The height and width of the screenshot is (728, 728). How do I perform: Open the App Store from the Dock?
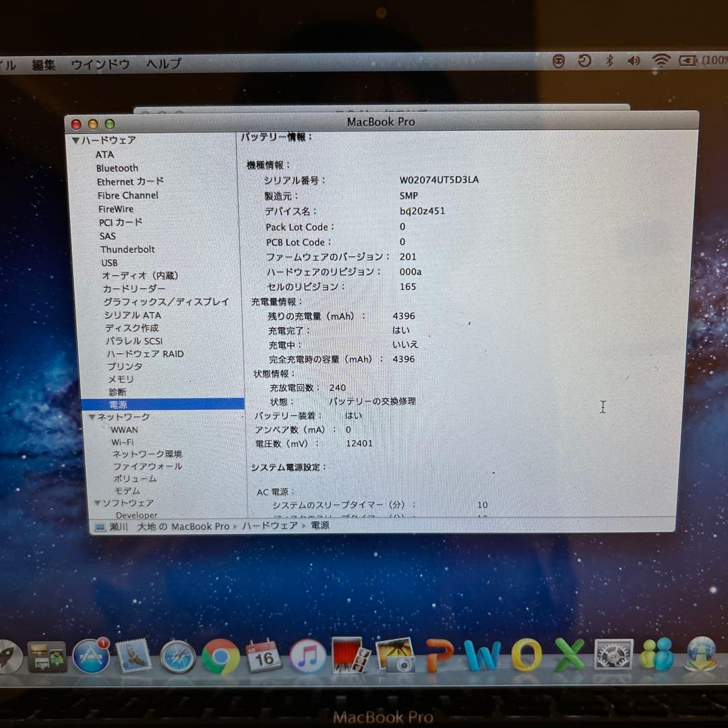[91, 657]
